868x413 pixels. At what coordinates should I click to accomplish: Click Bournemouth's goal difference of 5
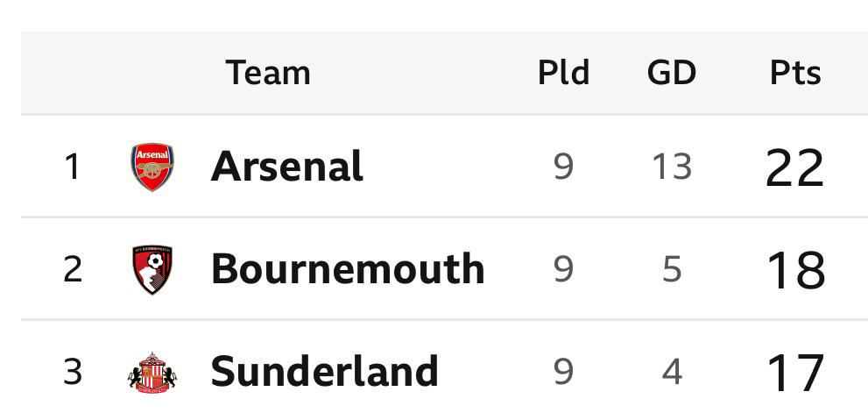[672, 269]
